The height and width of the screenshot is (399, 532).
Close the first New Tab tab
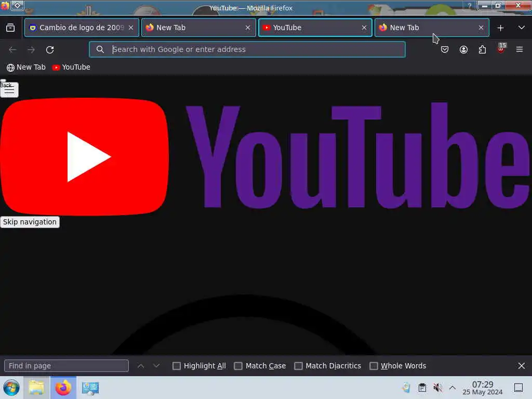[x=248, y=28]
